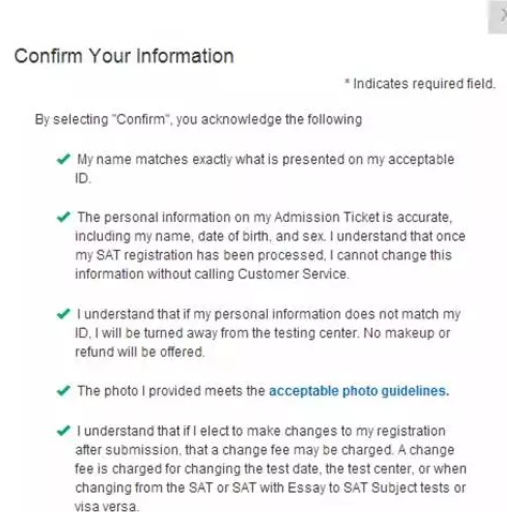Click the personal information on Admission Ticket paragraph
The width and height of the screenshot is (507, 512).
[270, 246]
